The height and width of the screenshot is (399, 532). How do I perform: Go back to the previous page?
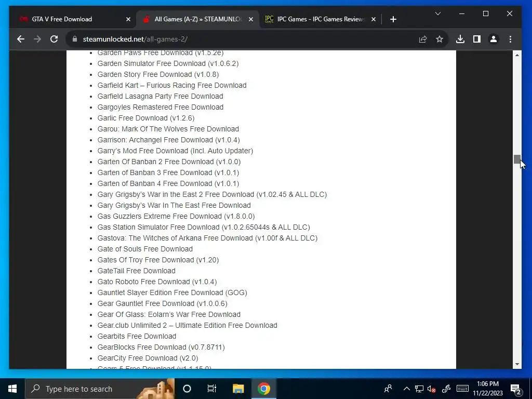pos(21,39)
